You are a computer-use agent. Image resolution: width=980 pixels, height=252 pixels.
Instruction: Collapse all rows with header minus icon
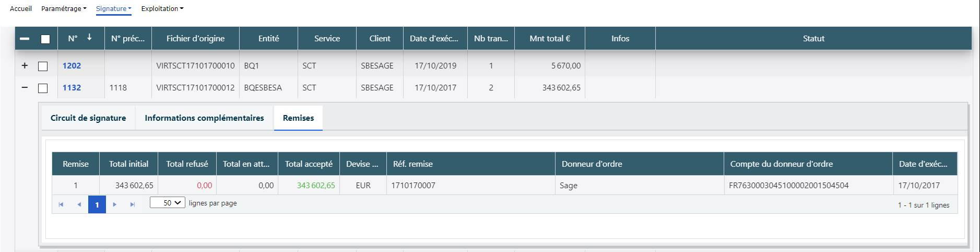25,39
